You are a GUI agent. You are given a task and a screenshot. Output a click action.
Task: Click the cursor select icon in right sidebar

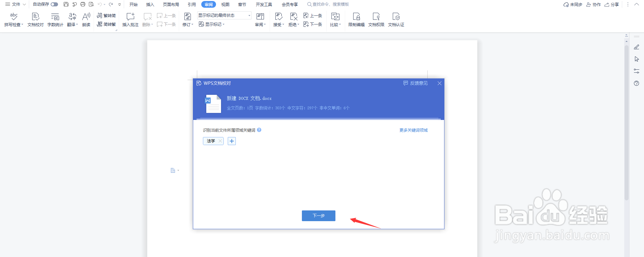(x=637, y=59)
